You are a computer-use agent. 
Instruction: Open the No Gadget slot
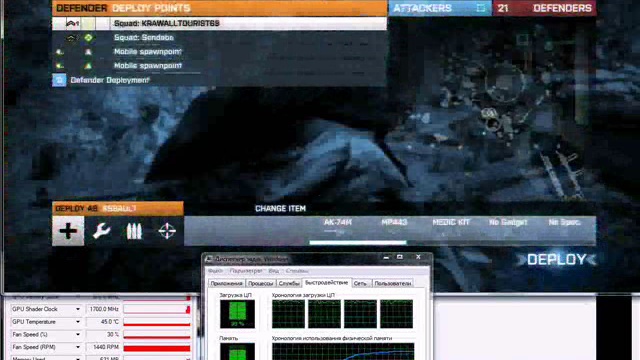(x=508, y=222)
